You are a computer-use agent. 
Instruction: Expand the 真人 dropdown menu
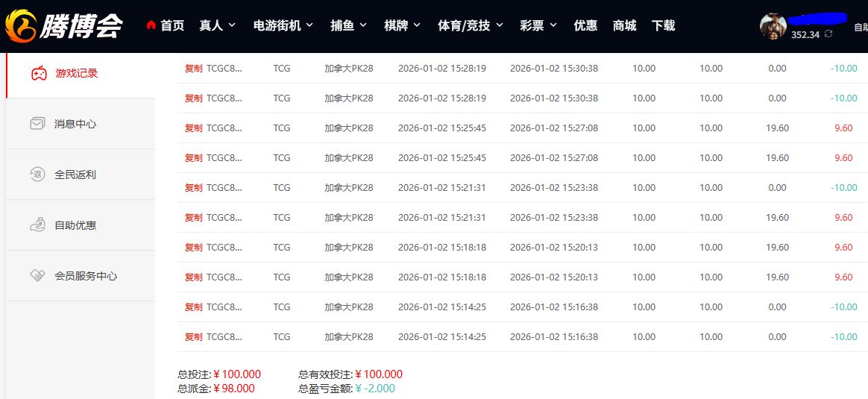tap(217, 25)
